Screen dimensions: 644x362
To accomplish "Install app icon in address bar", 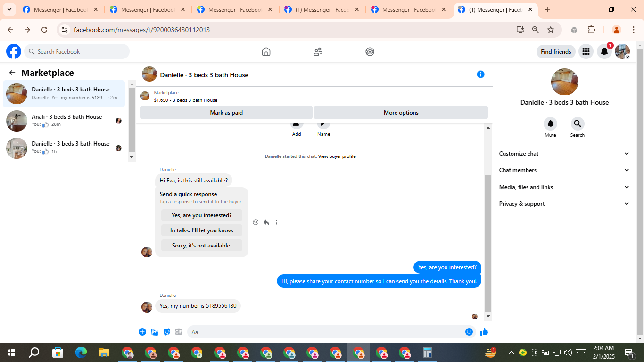I will tap(520, 30).
